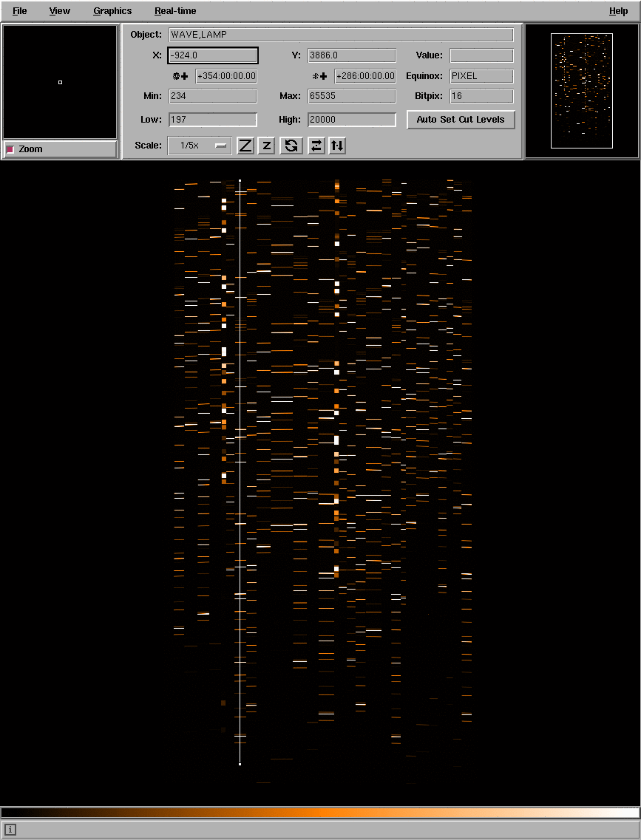Click the orange colormap ramp bar
Screen dimensions: 641x840
click(320, 812)
